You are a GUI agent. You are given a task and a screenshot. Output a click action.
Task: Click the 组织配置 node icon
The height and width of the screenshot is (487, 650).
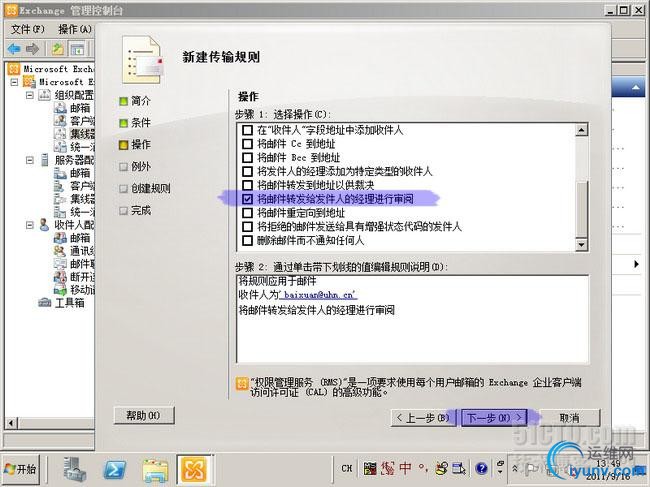(44, 95)
